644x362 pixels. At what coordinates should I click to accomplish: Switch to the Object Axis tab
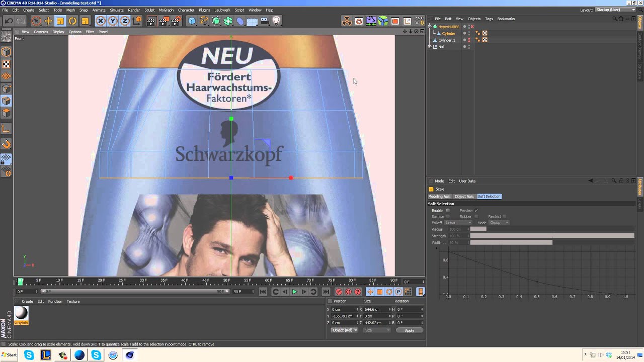pos(464,197)
